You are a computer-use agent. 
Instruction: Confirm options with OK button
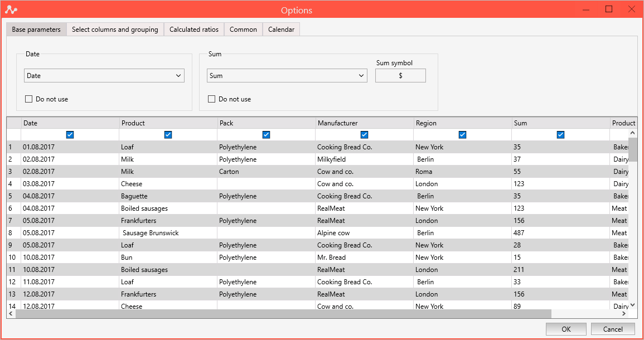pyautogui.click(x=566, y=329)
